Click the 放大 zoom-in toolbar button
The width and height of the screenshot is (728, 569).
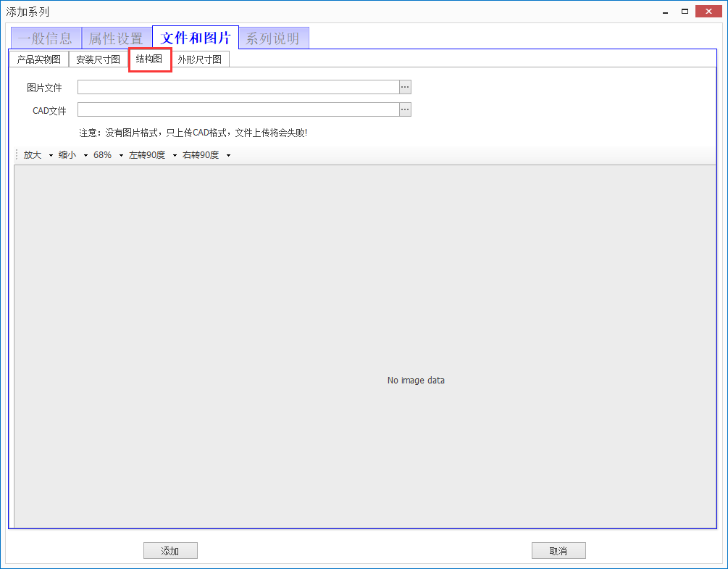point(33,155)
